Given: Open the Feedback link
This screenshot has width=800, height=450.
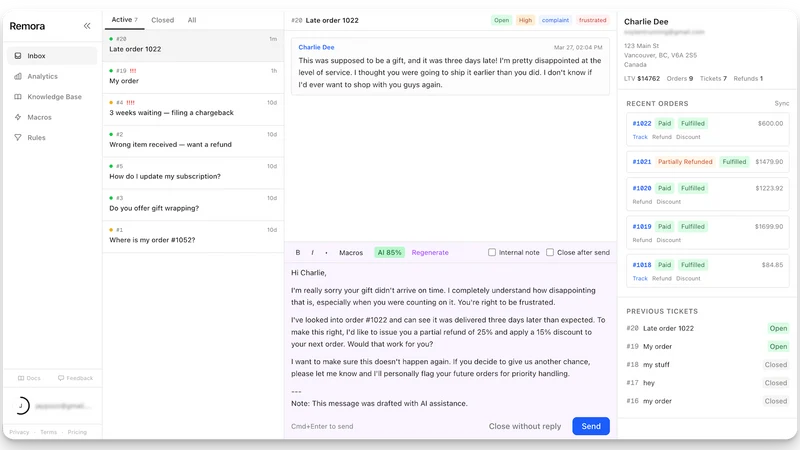Looking at the screenshot, I should click(76, 378).
